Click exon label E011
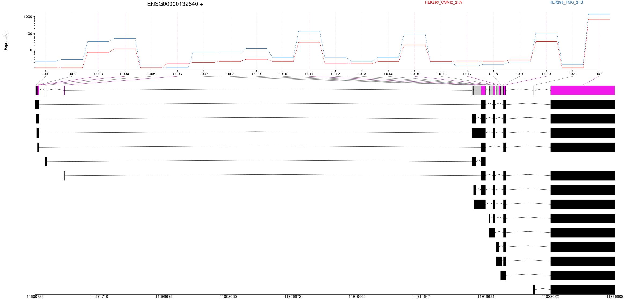Image resolution: width=644 pixels, height=301 pixels. click(x=309, y=74)
